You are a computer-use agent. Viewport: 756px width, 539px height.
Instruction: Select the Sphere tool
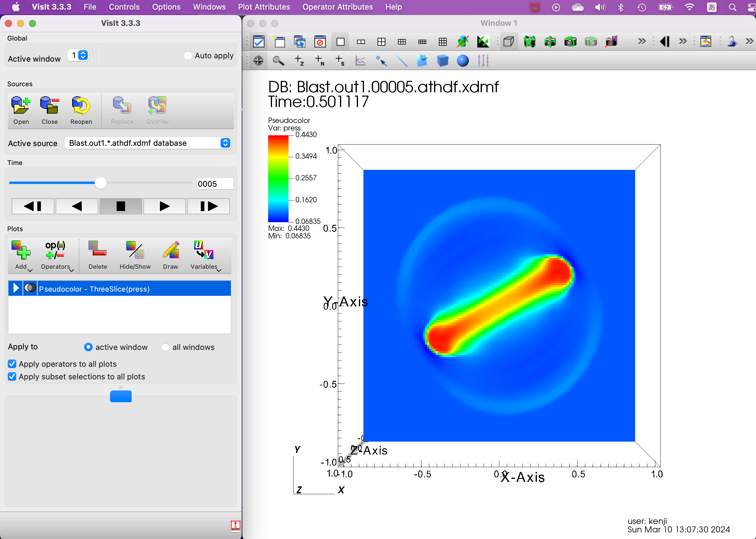pyautogui.click(x=463, y=61)
